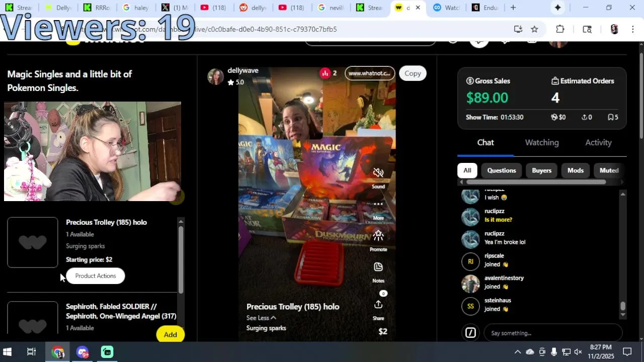Open the Chrome three-dot menu
Screen dimensions: 644x362
pyautogui.click(x=632, y=29)
